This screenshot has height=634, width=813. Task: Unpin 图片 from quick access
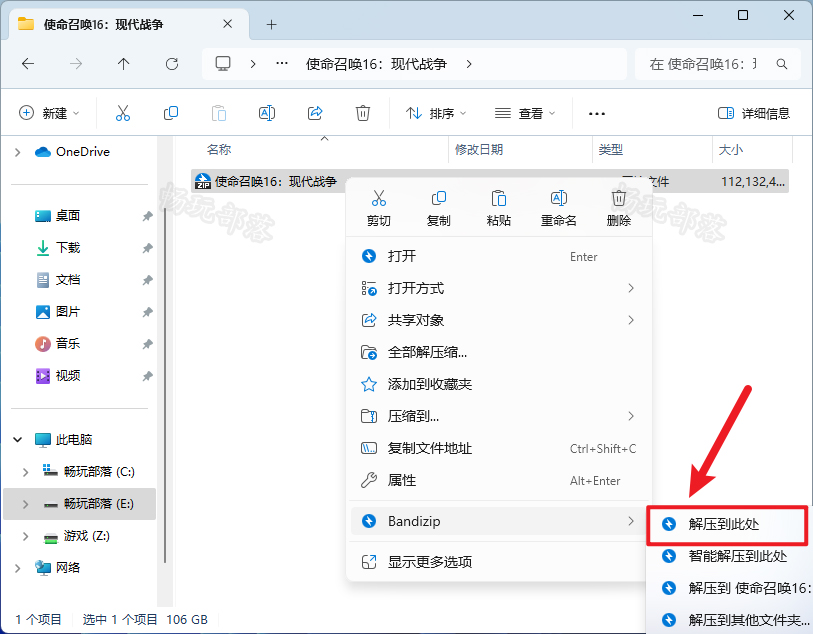click(148, 312)
